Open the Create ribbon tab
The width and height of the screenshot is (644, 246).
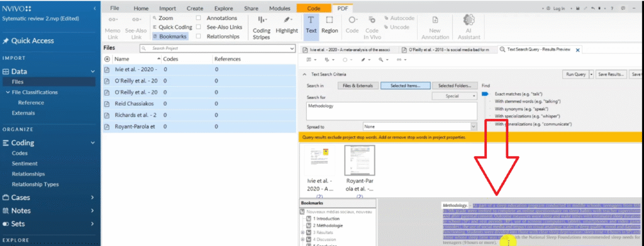(x=195, y=8)
